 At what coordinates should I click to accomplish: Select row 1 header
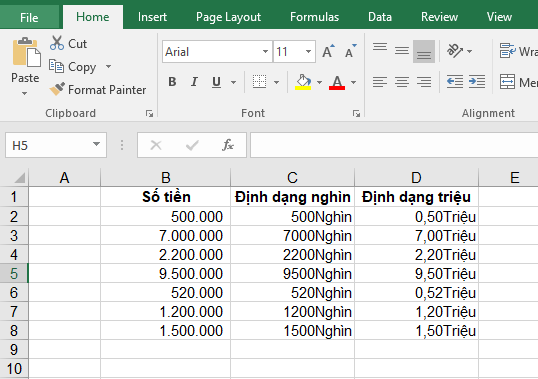coord(14,197)
